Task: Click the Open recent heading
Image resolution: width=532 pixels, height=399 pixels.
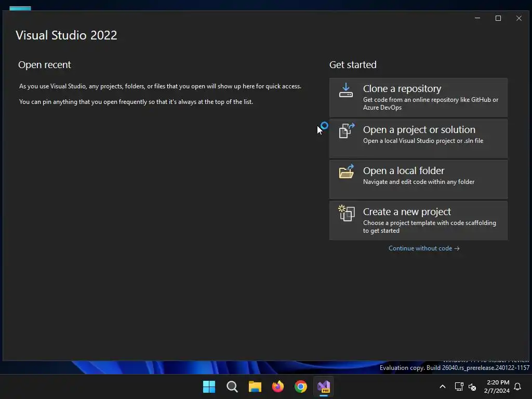Action: pyautogui.click(x=45, y=64)
